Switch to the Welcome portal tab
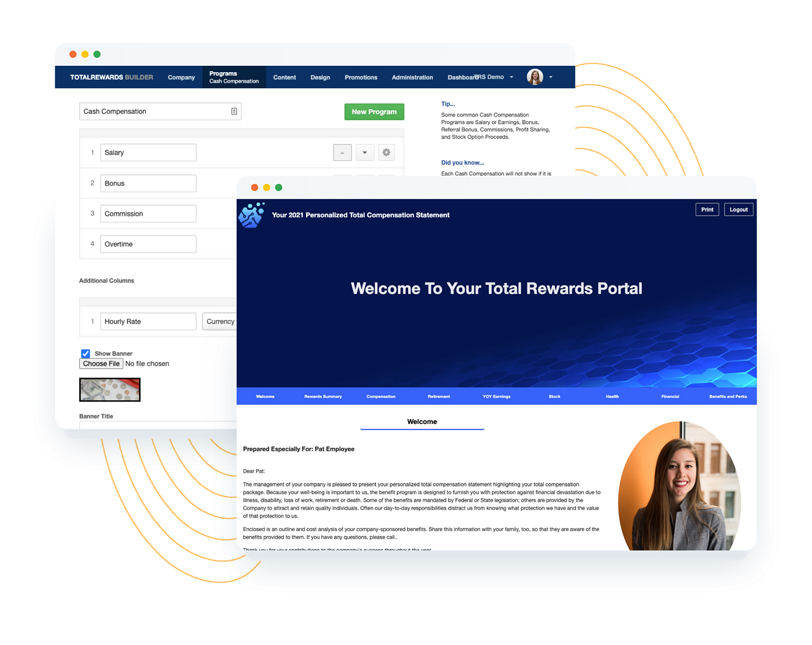Screen dimensions: 812x645 click(x=265, y=396)
